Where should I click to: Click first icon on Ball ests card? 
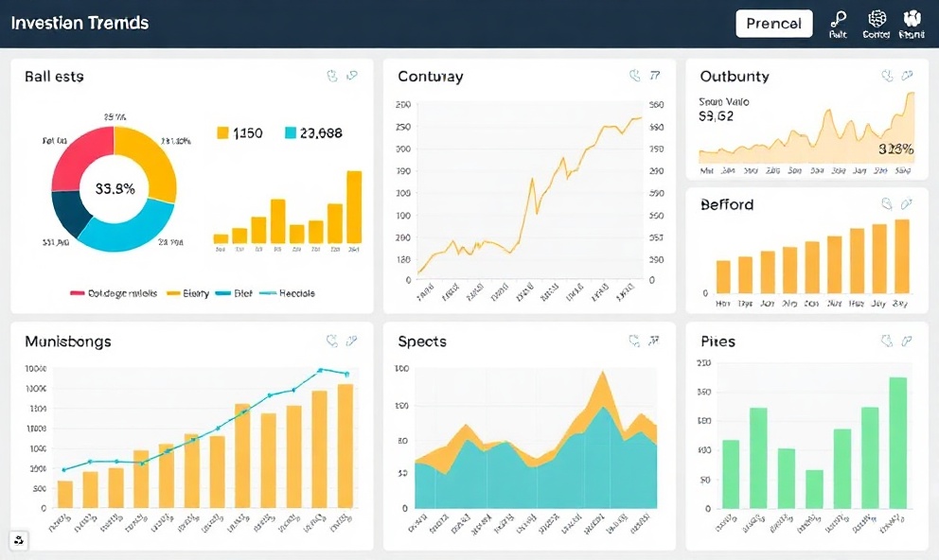coord(332,76)
